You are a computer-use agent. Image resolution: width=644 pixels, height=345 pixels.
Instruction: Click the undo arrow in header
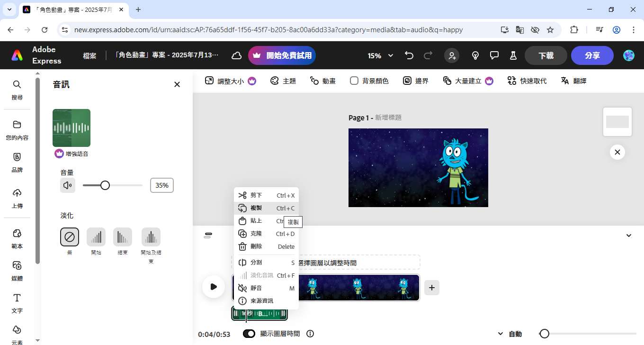coord(409,55)
